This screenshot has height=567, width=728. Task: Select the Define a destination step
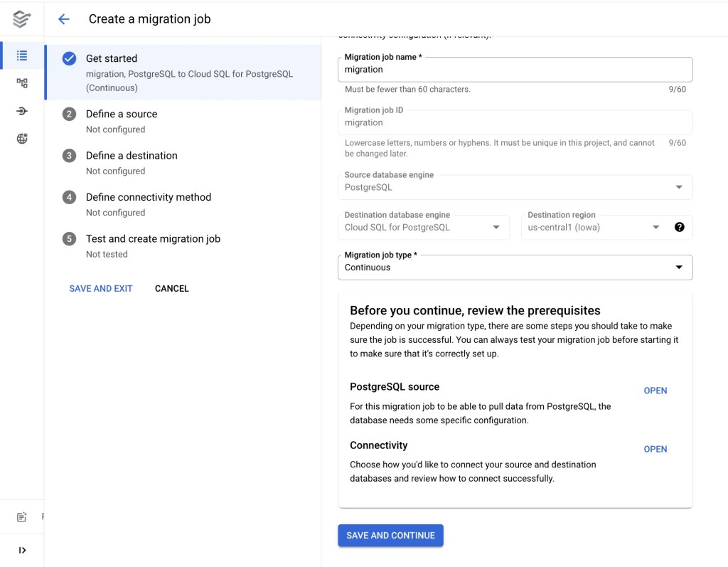[132, 155]
